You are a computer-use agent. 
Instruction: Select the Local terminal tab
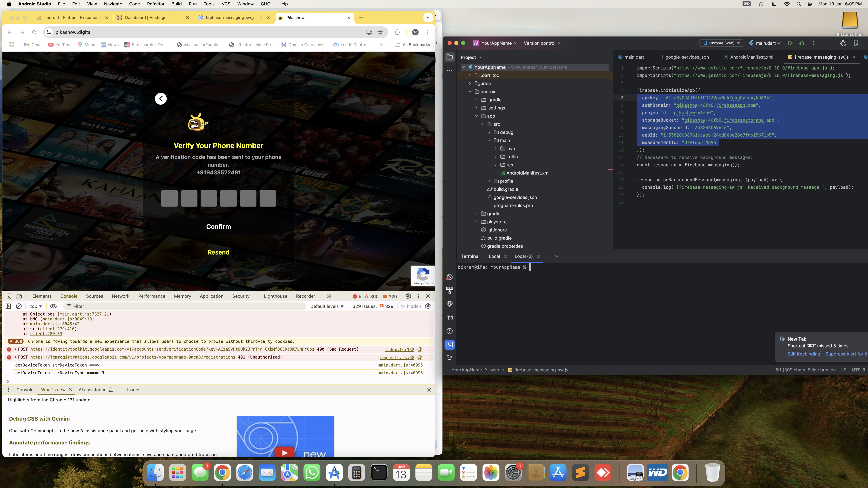[x=494, y=256]
